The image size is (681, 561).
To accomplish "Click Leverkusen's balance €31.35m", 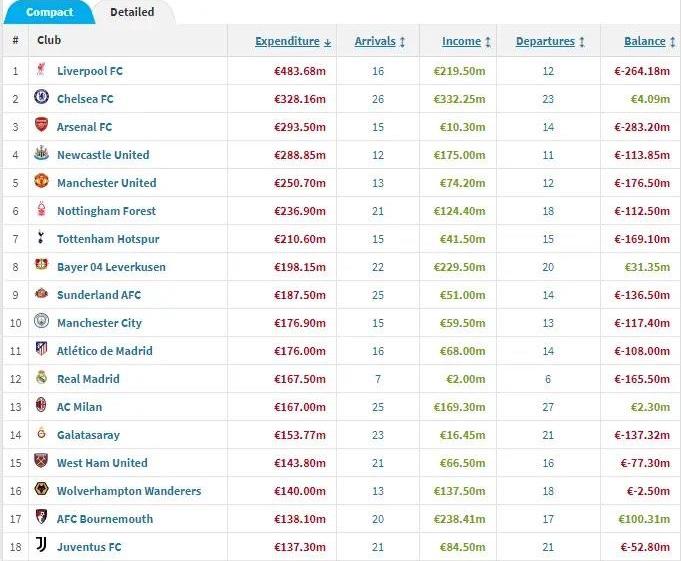I will 648,267.
